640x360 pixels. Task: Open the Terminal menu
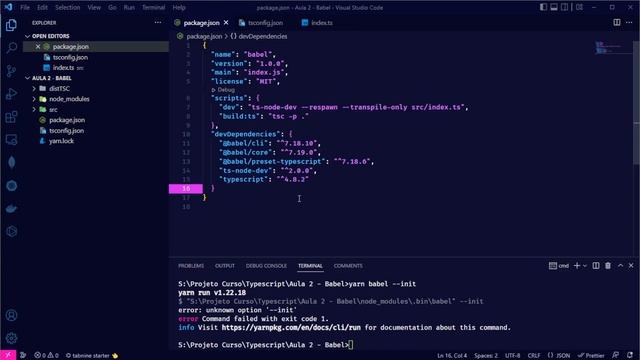[x=153, y=7]
